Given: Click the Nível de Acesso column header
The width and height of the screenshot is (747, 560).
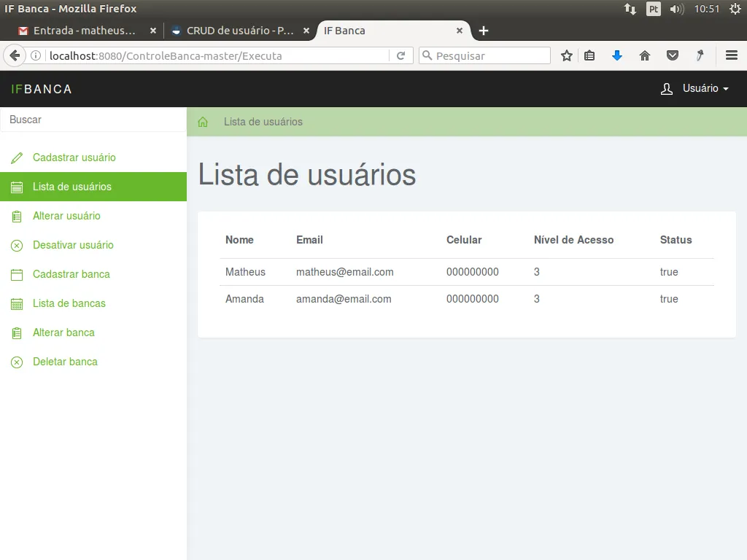Looking at the screenshot, I should pyautogui.click(x=573, y=240).
